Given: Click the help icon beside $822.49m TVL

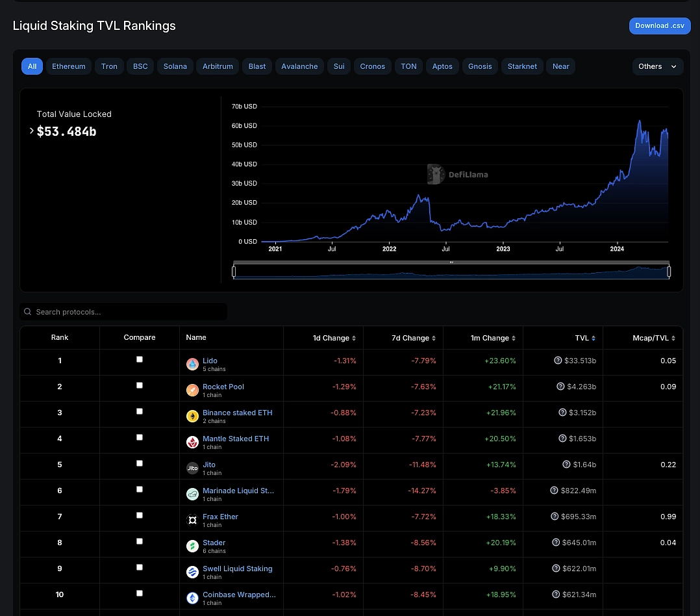Looking at the screenshot, I should click(554, 490).
